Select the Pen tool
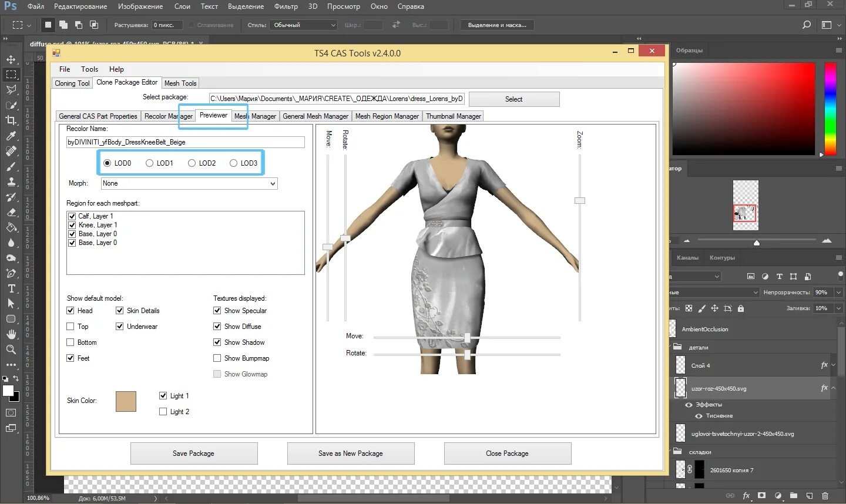Viewport: 846px width, 504px height. click(x=11, y=273)
